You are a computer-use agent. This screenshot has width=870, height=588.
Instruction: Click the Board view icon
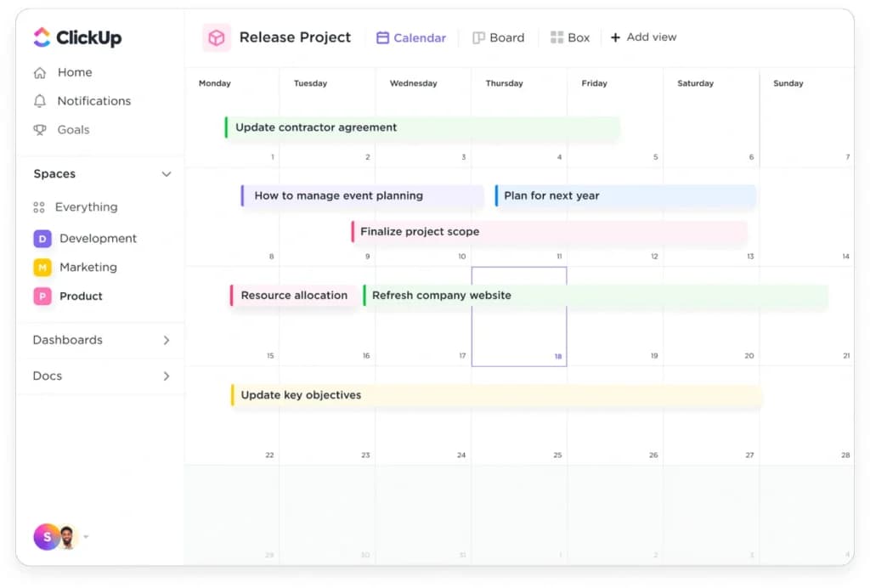point(478,37)
